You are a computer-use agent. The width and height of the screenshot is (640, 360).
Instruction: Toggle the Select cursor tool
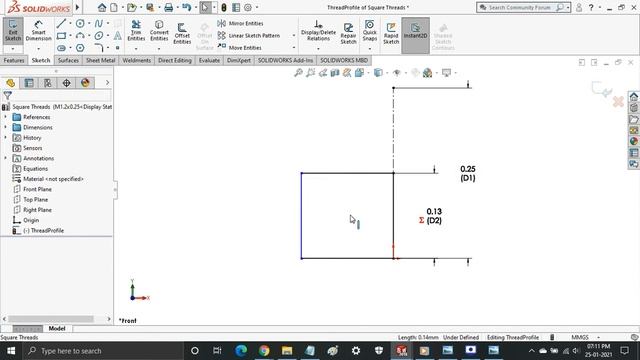click(x=205, y=7)
